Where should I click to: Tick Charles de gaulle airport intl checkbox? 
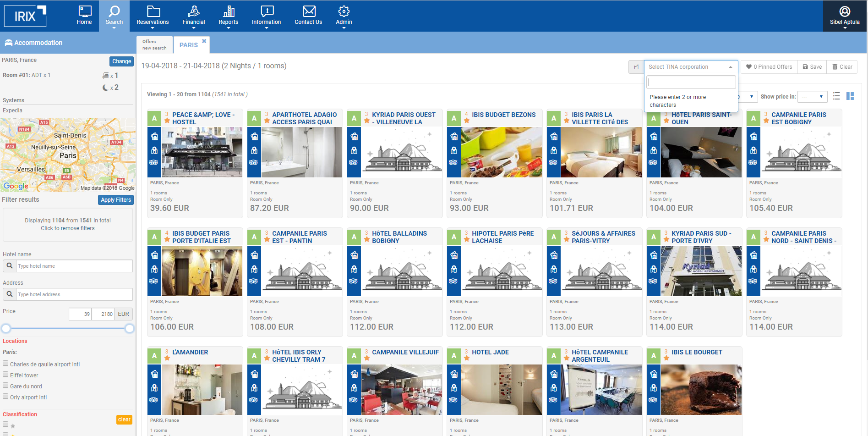click(5, 364)
